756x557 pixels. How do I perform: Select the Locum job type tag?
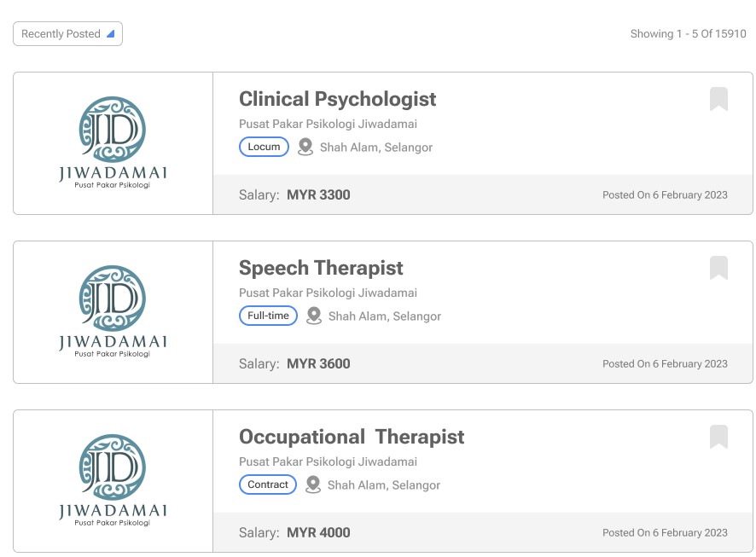point(264,147)
